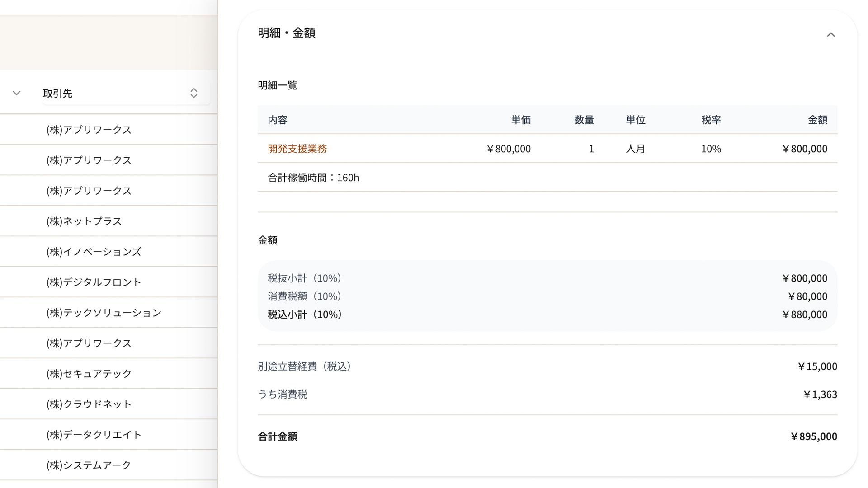
Task: Open the 開発支援業務 line item link
Action: [297, 149]
